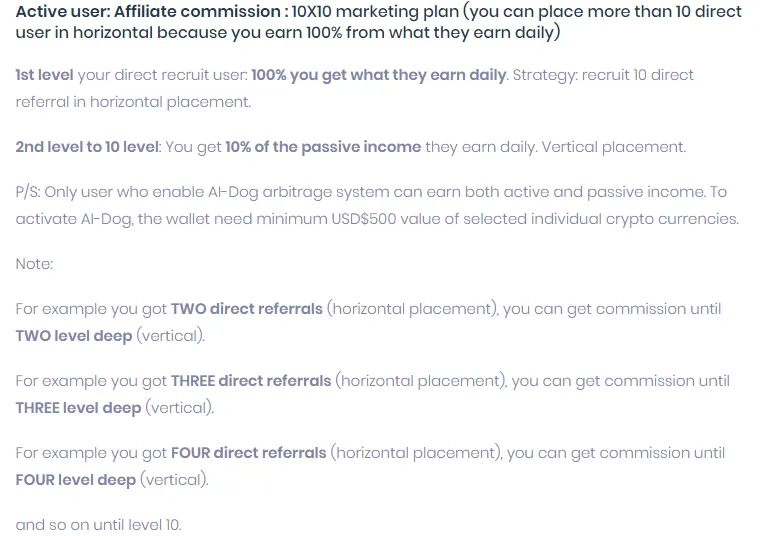Click the bold "THREE level deep" text
The height and width of the screenshot is (536, 772).
pyautogui.click(x=78, y=408)
